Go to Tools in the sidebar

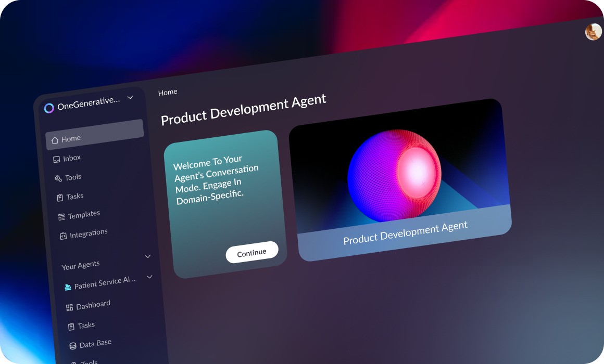point(73,177)
